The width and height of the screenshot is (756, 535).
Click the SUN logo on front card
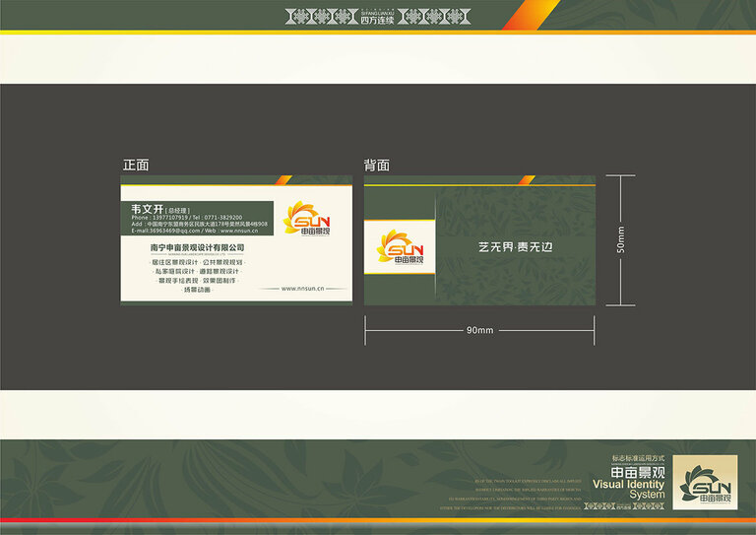pos(306,219)
